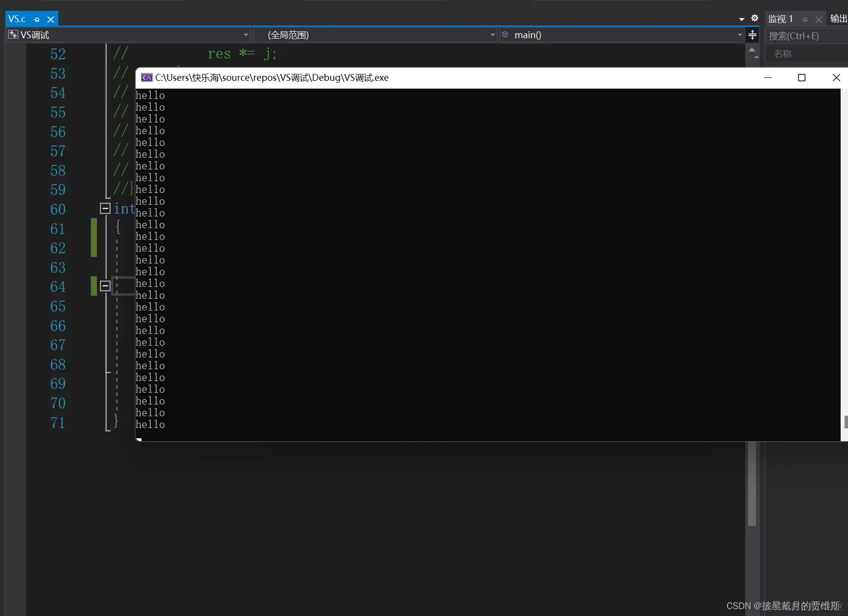Close the 监视 1 panel
Viewport: 848px width, 616px height.
819,20
